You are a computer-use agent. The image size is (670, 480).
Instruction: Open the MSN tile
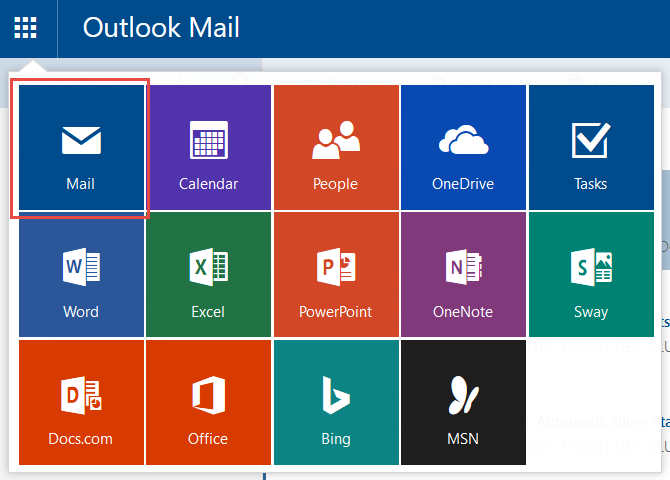pyautogui.click(x=464, y=402)
